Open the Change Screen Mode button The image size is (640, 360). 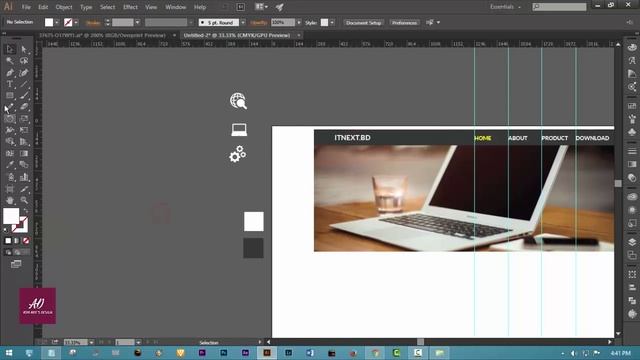point(16,264)
